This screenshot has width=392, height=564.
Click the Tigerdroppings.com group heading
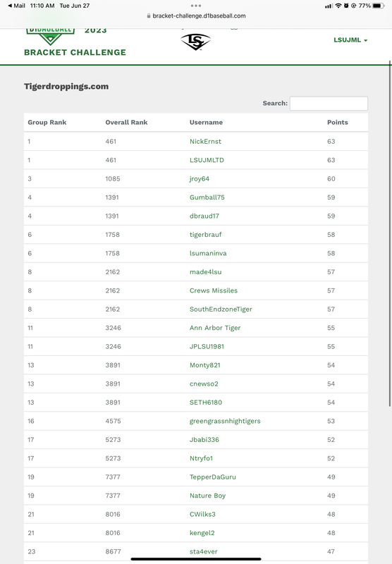click(66, 87)
